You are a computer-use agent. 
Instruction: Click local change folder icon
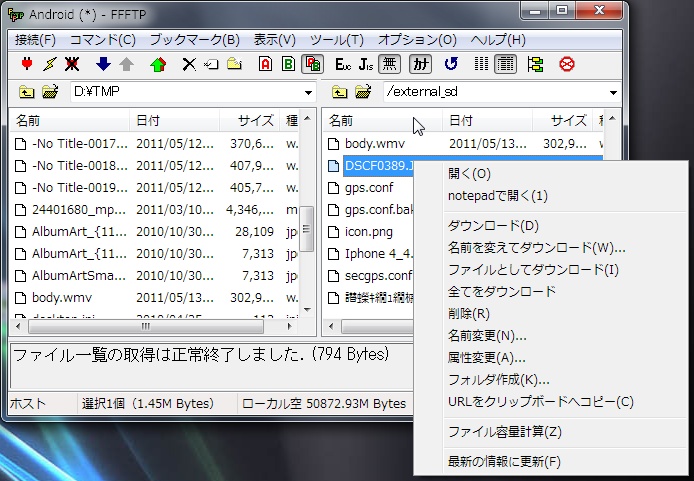click(50, 92)
